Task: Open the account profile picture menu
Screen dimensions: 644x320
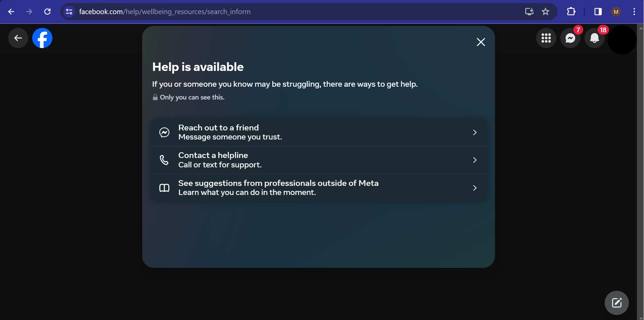Action: 622,40
